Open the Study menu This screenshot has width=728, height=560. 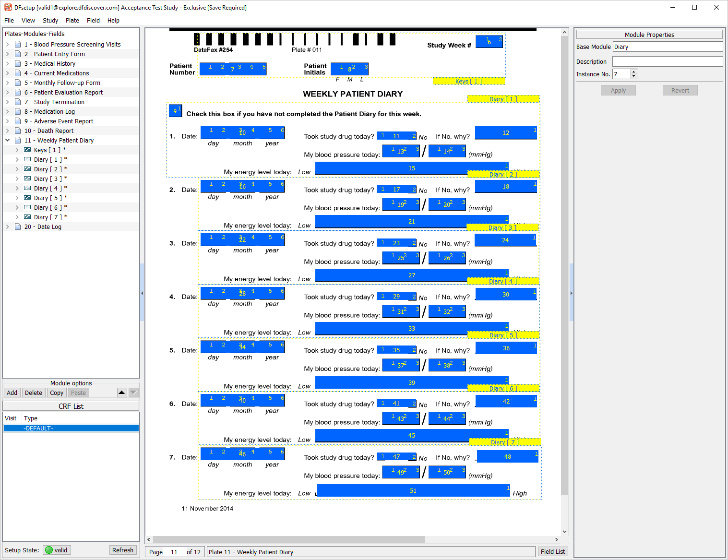(50, 20)
